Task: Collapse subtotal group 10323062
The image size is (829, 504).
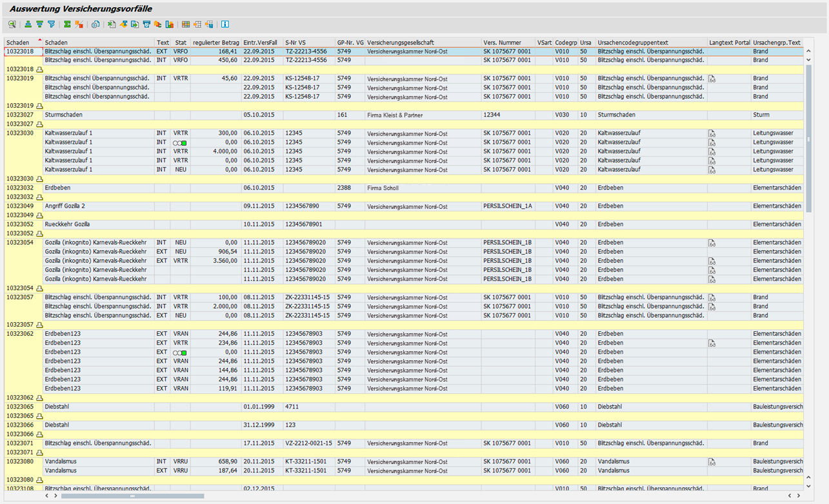Action: (39, 398)
